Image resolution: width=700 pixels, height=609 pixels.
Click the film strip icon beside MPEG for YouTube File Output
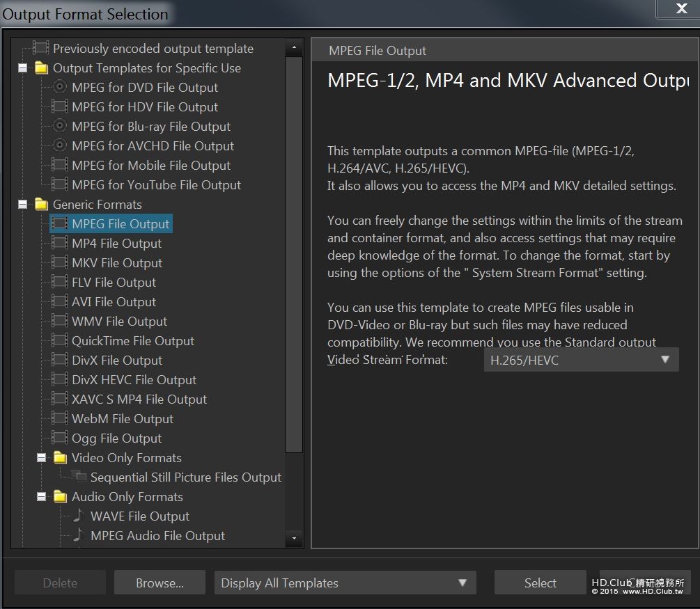tap(59, 184)
